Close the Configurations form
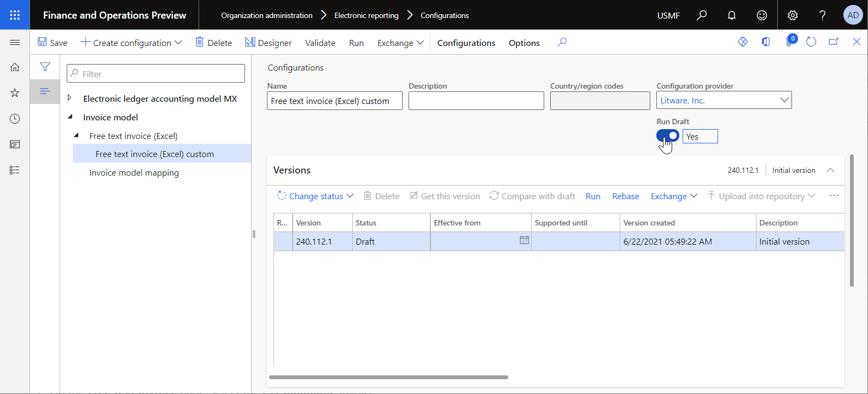 point(857,42)
